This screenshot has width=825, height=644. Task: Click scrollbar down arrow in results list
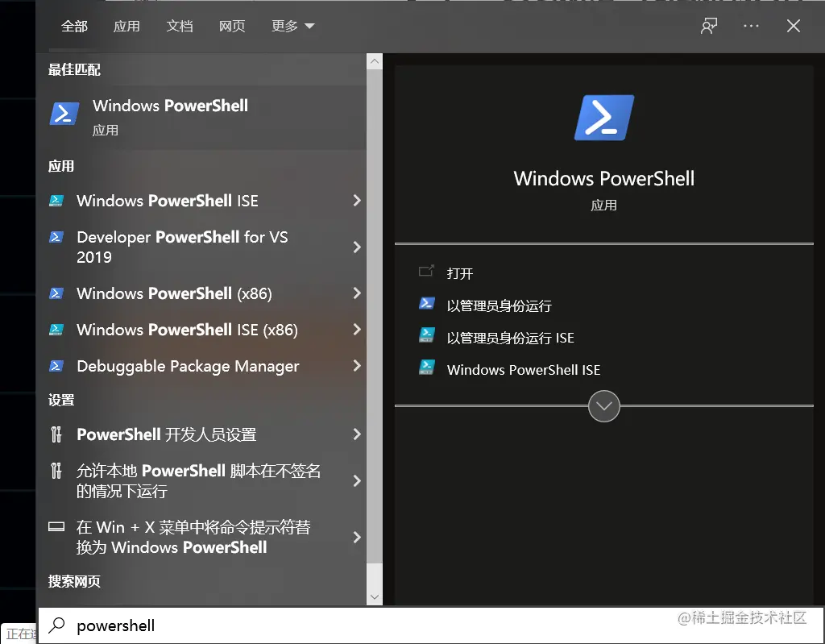pyautogui.click(x=375, y=596)
